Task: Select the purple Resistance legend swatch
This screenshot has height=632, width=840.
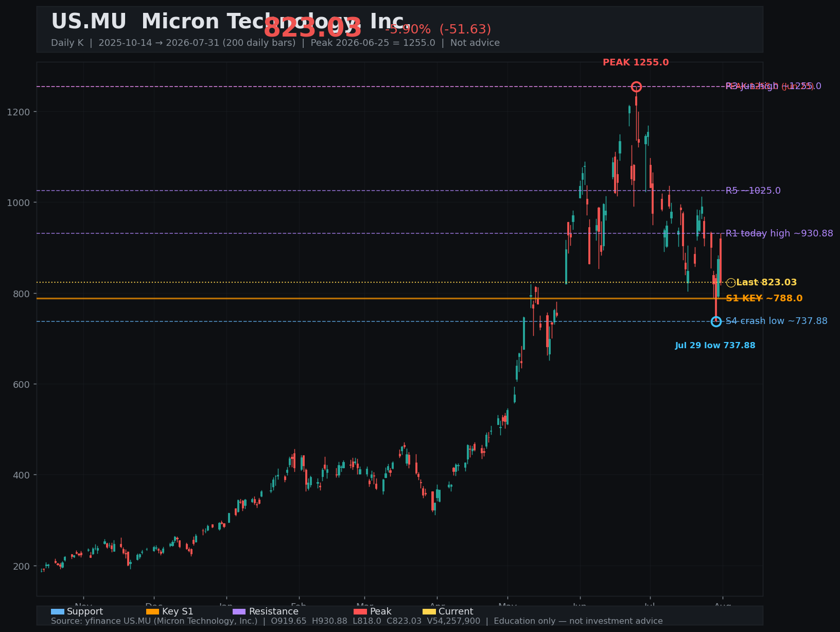Action: click(239, 611)
